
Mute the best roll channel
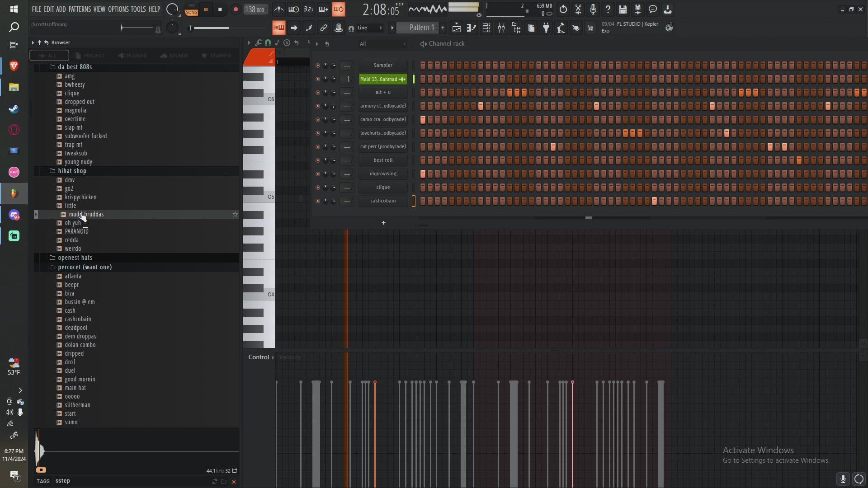tap(318, 160)
